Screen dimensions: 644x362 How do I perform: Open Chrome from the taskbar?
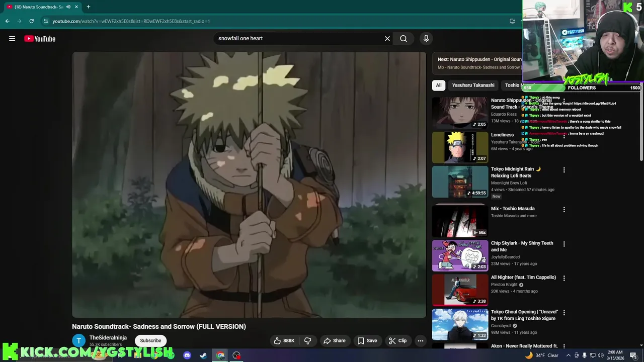[x=220, y=355]
